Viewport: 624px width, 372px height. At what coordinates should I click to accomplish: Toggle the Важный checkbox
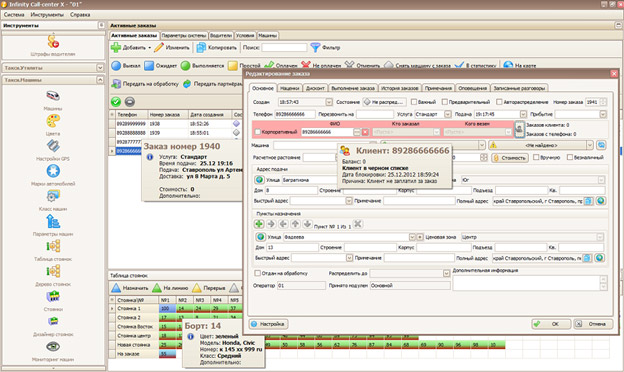pos(414,102)
